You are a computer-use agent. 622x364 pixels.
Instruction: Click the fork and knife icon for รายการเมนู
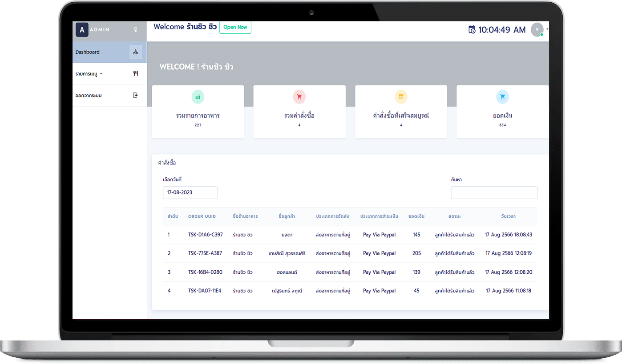[136, 73]
